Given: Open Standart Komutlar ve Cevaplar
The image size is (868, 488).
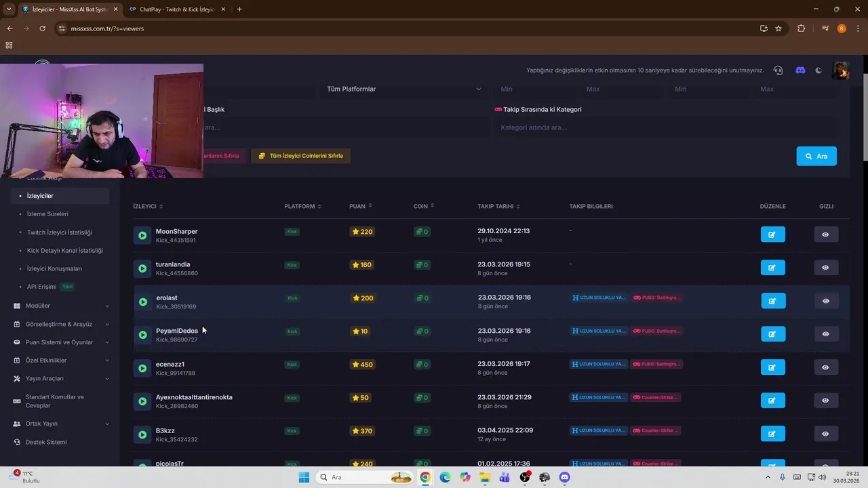Looking at the screenshot, I should pos(54,401).
